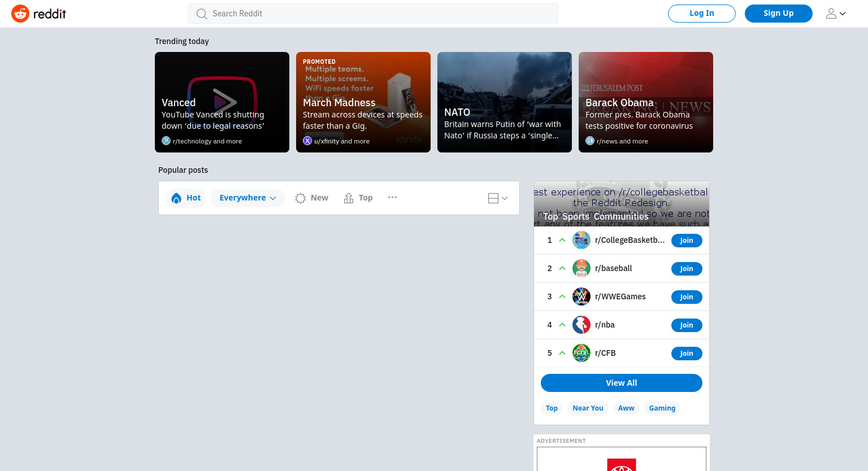Click the Top chart icon
This screenshot has height=471, width=868.
pos(349,198)
